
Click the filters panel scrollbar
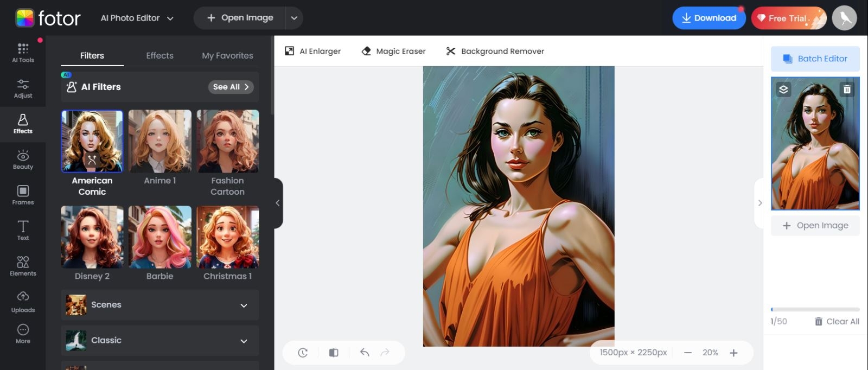click(272, 76)
